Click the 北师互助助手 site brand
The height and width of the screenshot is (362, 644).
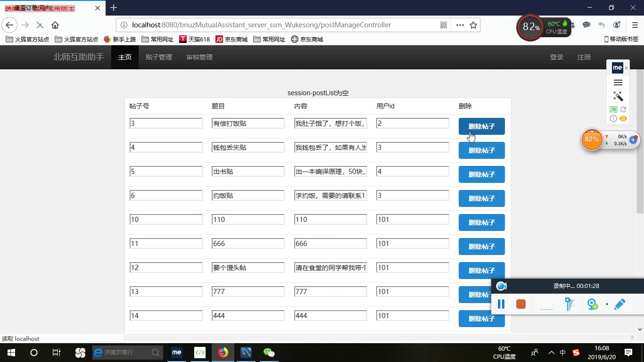tap(79, 57)
